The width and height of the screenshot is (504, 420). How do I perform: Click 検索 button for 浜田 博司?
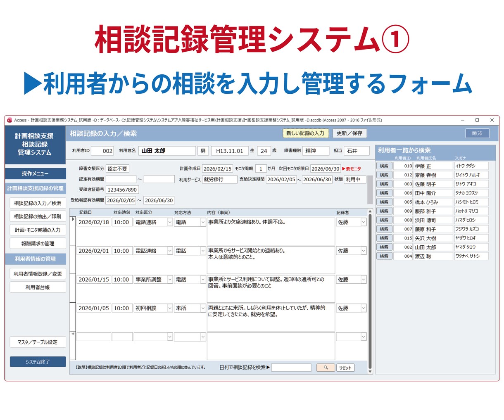tap(384, 220)
